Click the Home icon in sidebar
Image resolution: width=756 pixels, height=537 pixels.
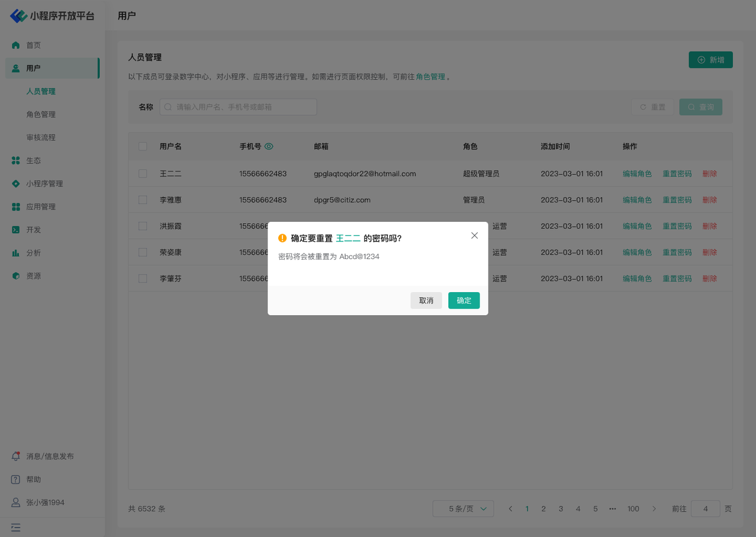tap(16, 45)
